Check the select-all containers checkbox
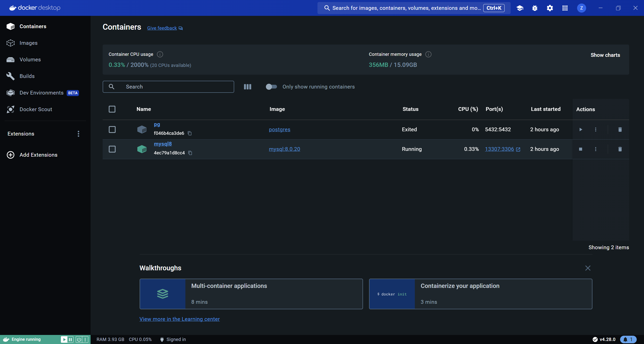The width and height of the screenshot is (644, 344). [112, 109]
